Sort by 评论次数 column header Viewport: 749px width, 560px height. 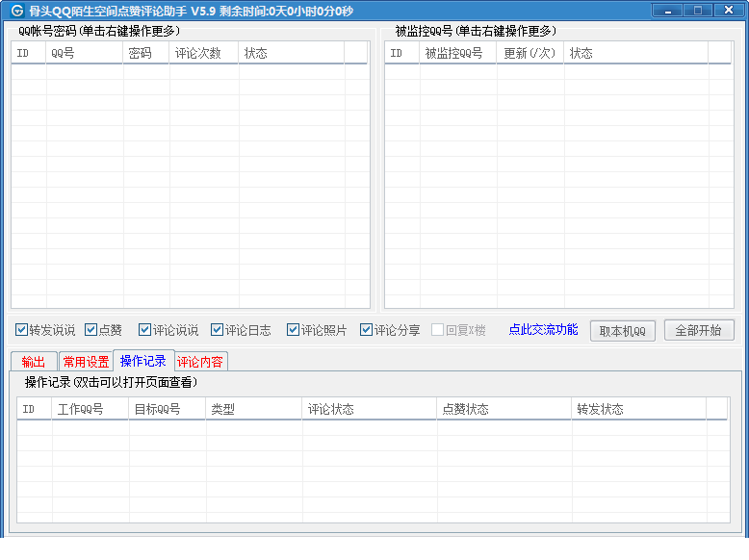(203, 53)
